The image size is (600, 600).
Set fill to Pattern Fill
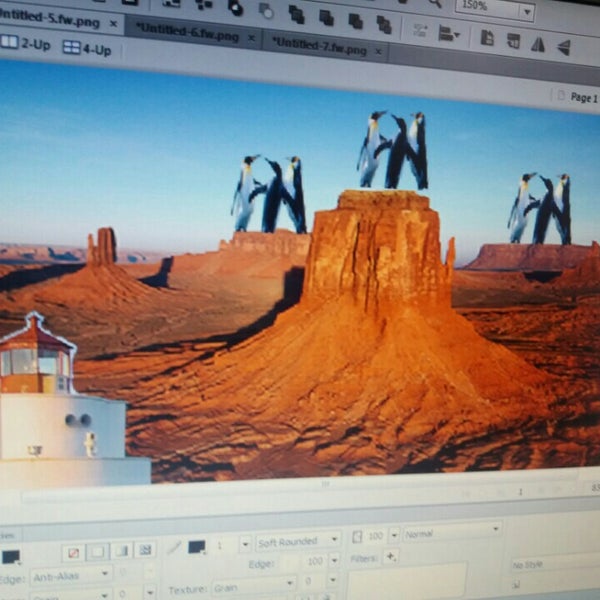(x=145, y=549)
